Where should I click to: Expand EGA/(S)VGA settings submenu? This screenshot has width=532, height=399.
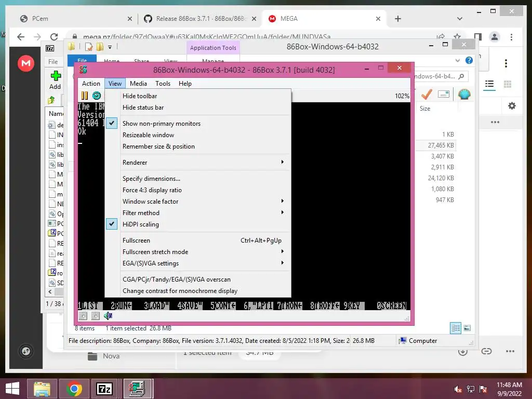click(198, 263)
